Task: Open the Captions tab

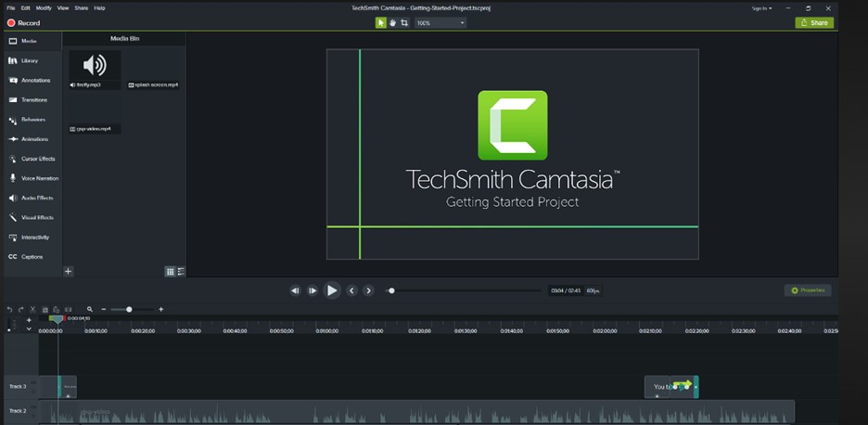Action: tap(32, 257)
